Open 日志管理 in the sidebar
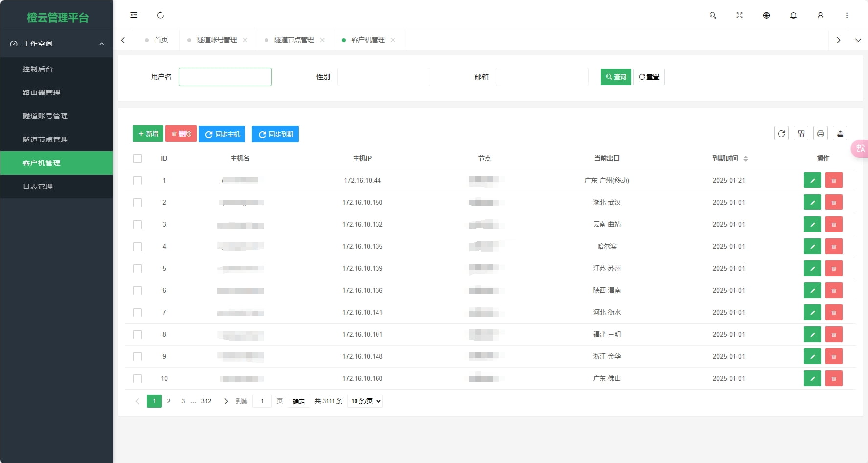Image resolution: width=868 pixels, height=463 pixels. 38,186
